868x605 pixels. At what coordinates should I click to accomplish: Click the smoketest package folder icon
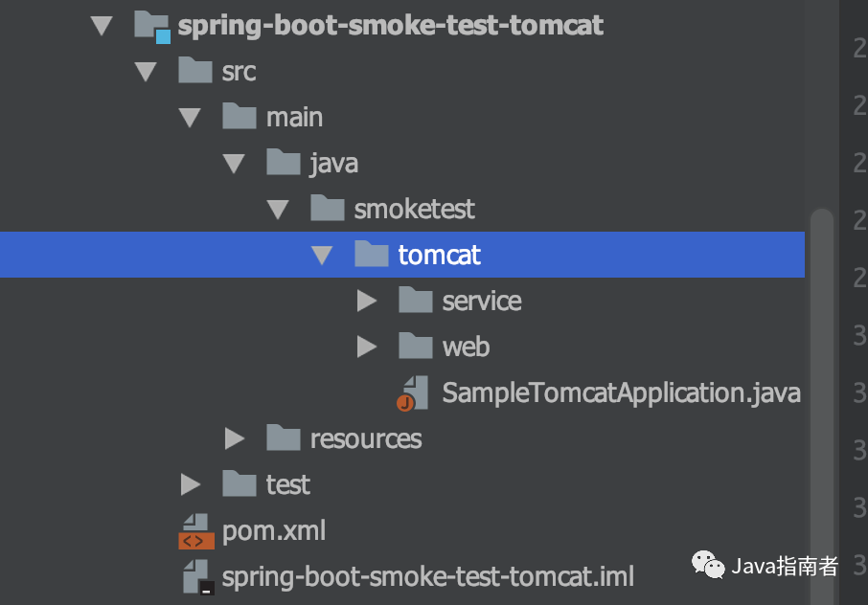coord(327,209)
